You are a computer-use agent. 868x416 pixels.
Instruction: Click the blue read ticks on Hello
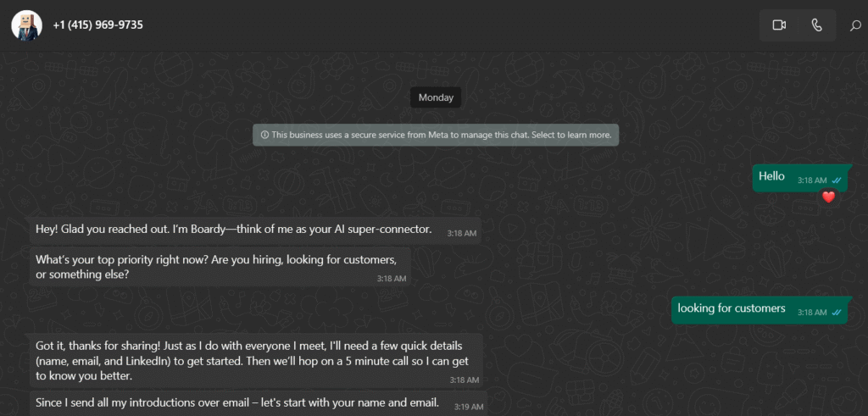click(837, 180)
